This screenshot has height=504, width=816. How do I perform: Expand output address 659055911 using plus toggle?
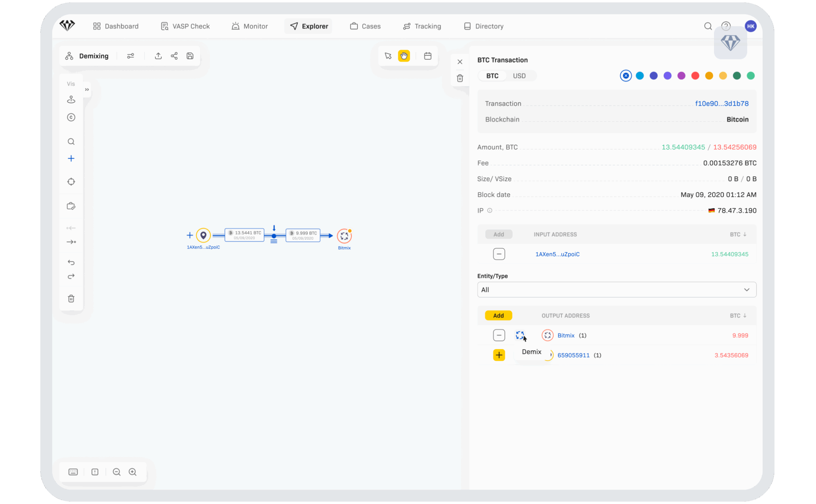499,355
